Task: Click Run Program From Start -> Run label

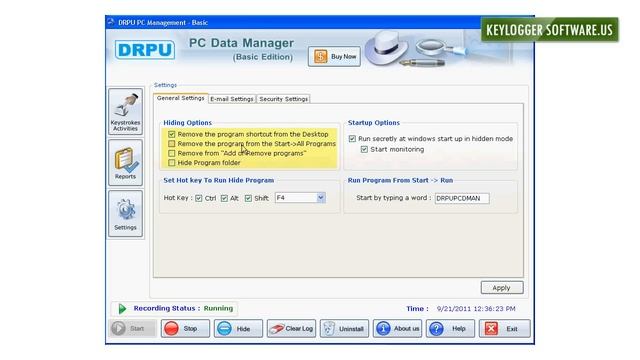Action: tap(400, 180)
